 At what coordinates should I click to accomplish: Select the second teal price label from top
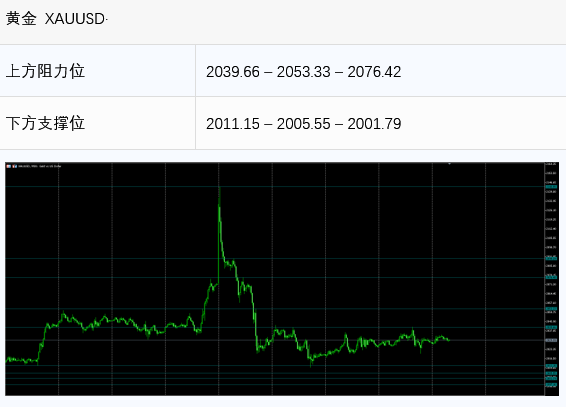point(551,258)
